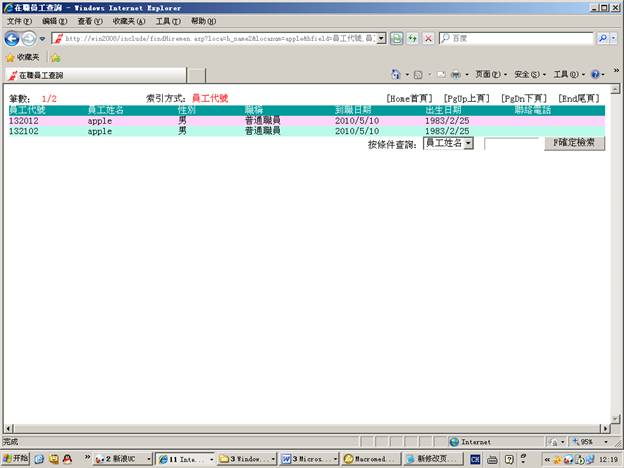Select the 在職員工查詢 browser tab
Screen dimensions: 624x468
tap(95, 76)
